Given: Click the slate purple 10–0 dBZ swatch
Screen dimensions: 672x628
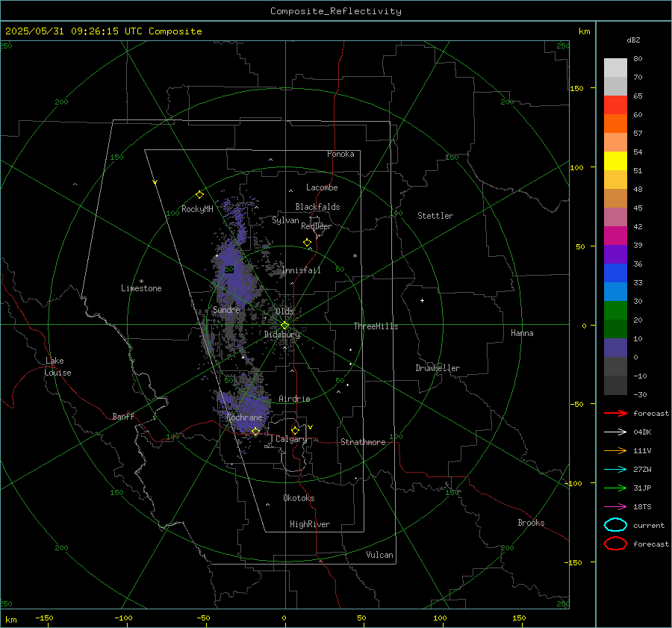Looking at the screenshot, I should pyautogui.click(x=615, y=348).
